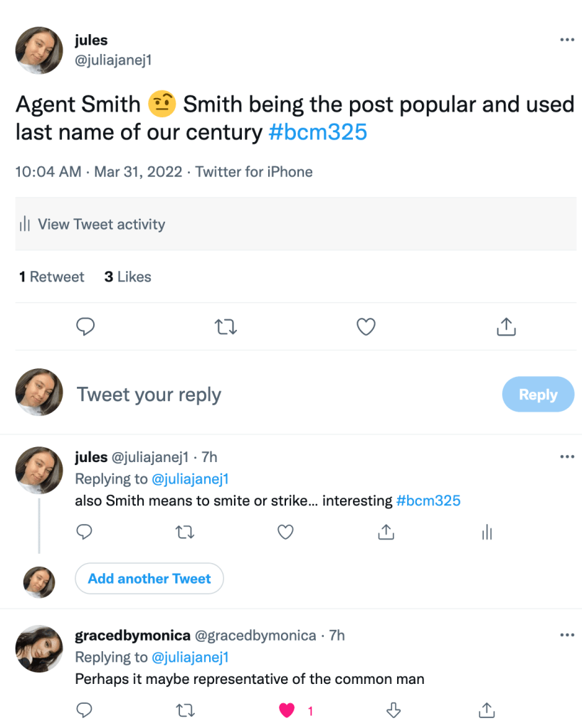Share the main tweet via share icon
Image resolution: width=582 pixels, height=728 pixels.
tap(505, 326)
